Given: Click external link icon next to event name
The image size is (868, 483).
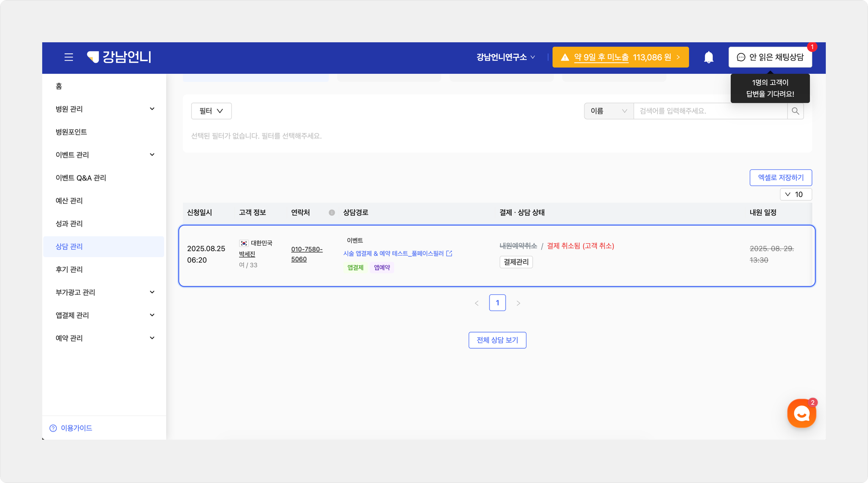Looking at the screenshot, I should (449, 253).
